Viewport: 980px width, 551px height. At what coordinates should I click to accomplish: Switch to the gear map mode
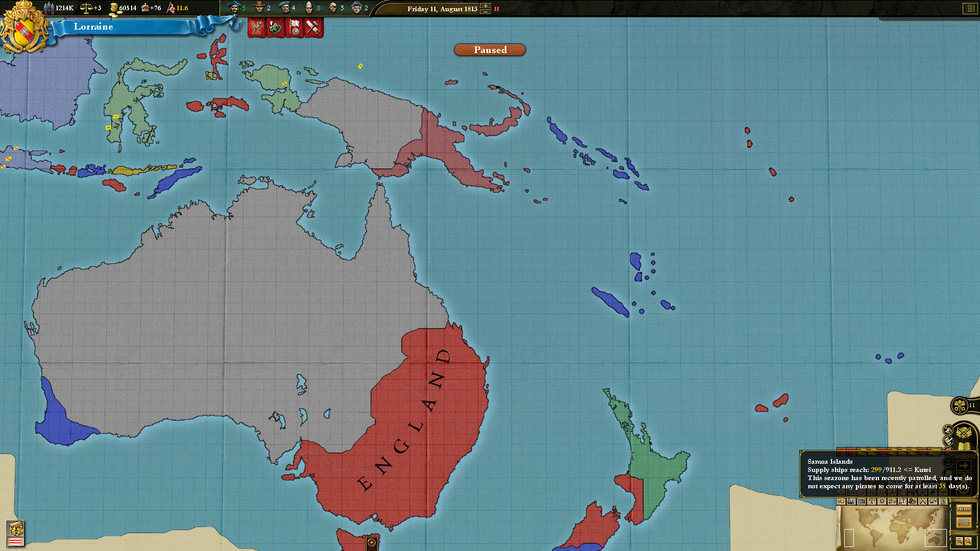coord(882,501)
